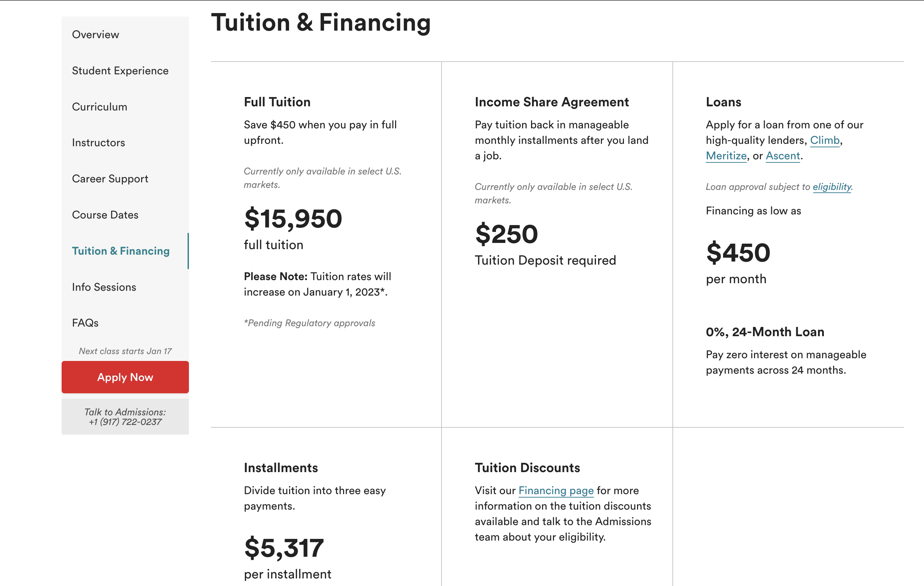The width and height of the screenshot is (924, 586).
Task: Click the Tuition & Financing page heading
Action: pos(320,22)
